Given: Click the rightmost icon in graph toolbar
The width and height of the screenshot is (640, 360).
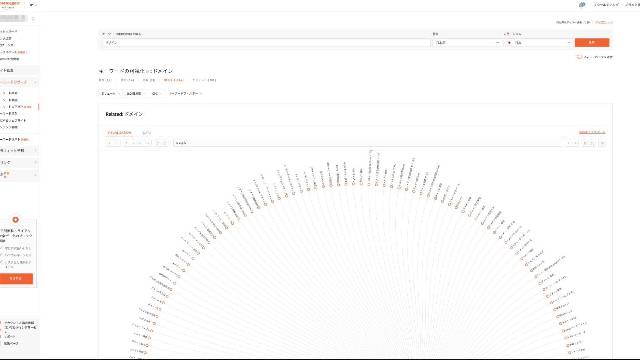Looking at the screenshot, I should tap(602, 143).
